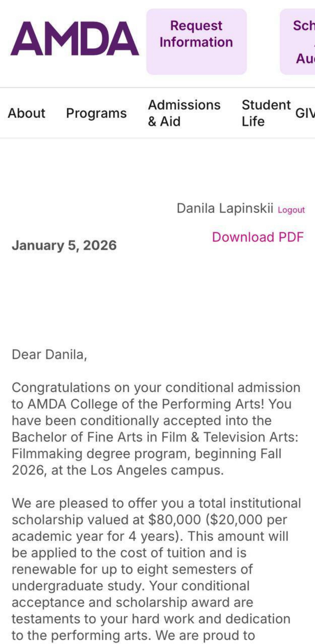Go to Admissions & Aid
This screenshot has width=315, height=644.
point(184,113)
